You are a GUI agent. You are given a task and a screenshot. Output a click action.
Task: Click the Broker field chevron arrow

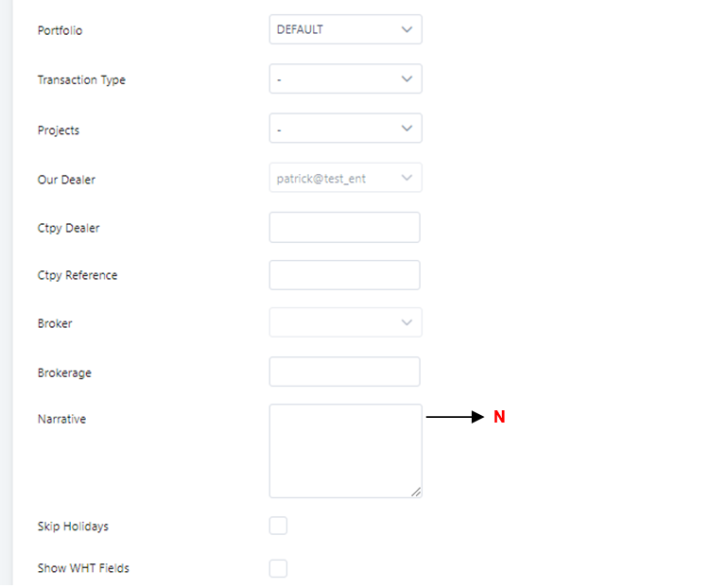click(407, 322)
